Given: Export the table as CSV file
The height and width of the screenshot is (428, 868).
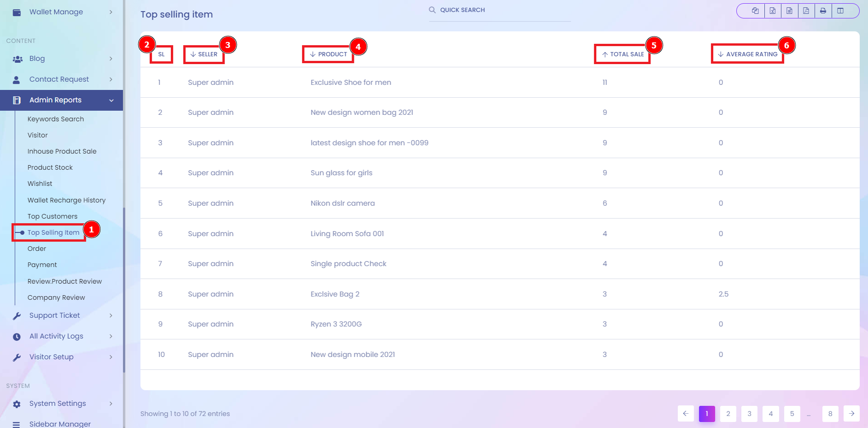Looking at the screenshot, I should tap(789, 11).
